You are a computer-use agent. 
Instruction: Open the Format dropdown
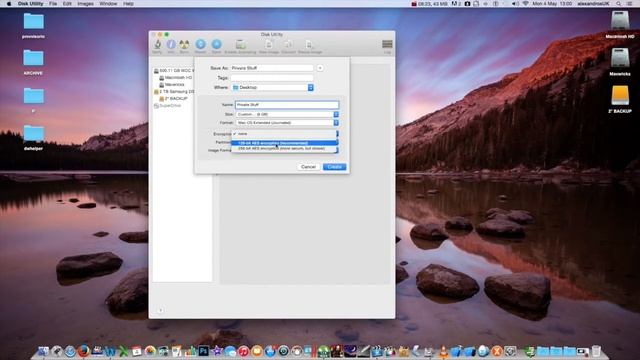coord(287,122)
